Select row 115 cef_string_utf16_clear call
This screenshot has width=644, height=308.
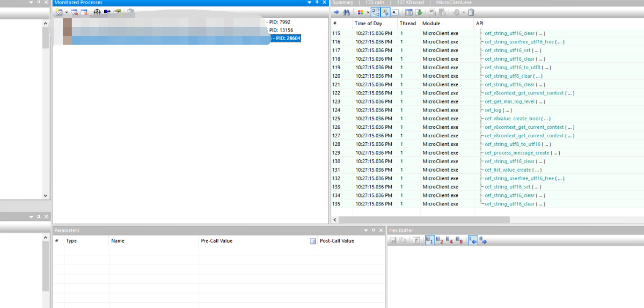pyautogui.click(x=487, y=33)
